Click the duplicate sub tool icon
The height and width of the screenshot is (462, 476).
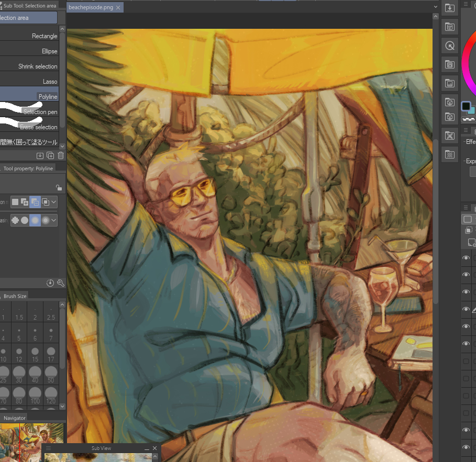point(50,155)
